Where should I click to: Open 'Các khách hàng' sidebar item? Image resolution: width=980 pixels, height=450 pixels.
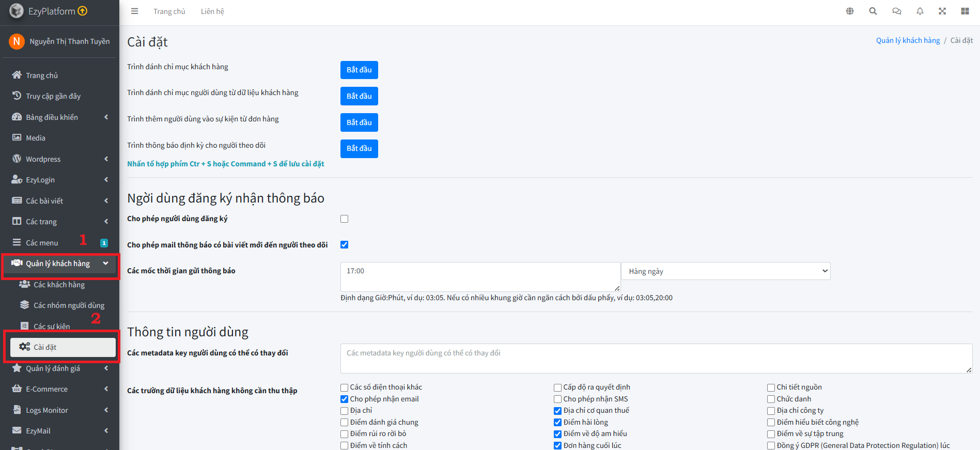point(59,285)
